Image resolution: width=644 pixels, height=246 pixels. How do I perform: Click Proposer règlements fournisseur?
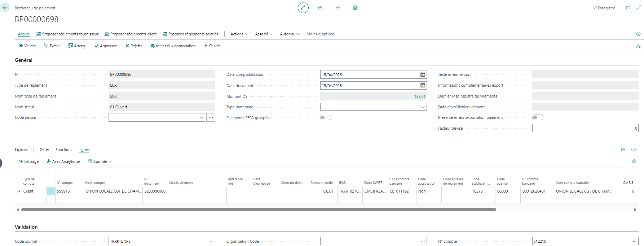click(x=67, y=34)
